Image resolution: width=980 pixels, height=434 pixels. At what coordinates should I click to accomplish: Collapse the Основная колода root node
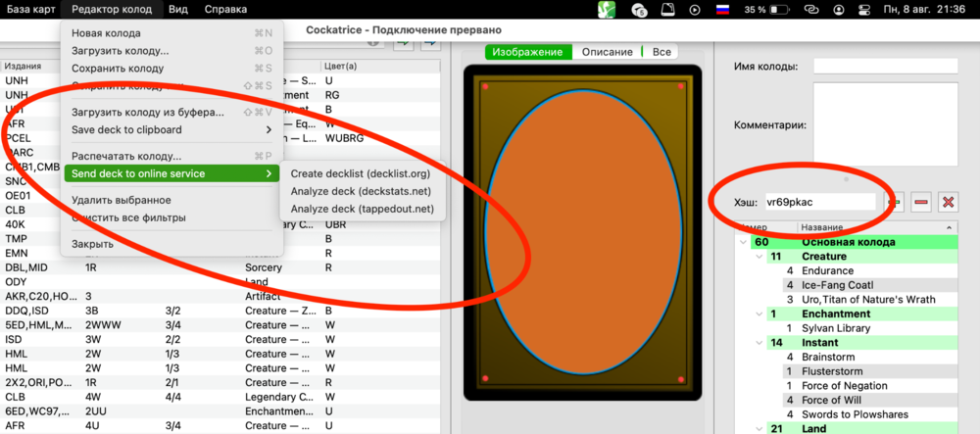[744, 242]
